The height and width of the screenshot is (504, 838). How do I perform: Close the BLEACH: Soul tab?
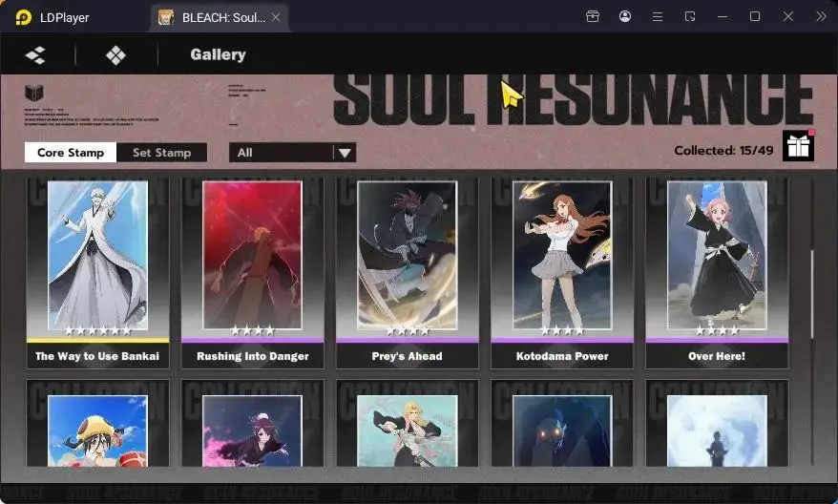point(276,17)
